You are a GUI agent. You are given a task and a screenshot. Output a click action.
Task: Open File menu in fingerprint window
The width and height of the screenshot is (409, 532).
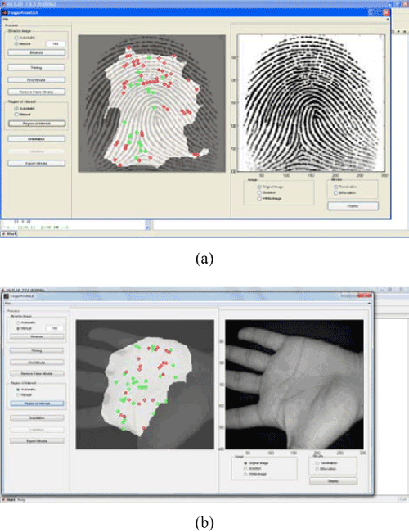5,20
